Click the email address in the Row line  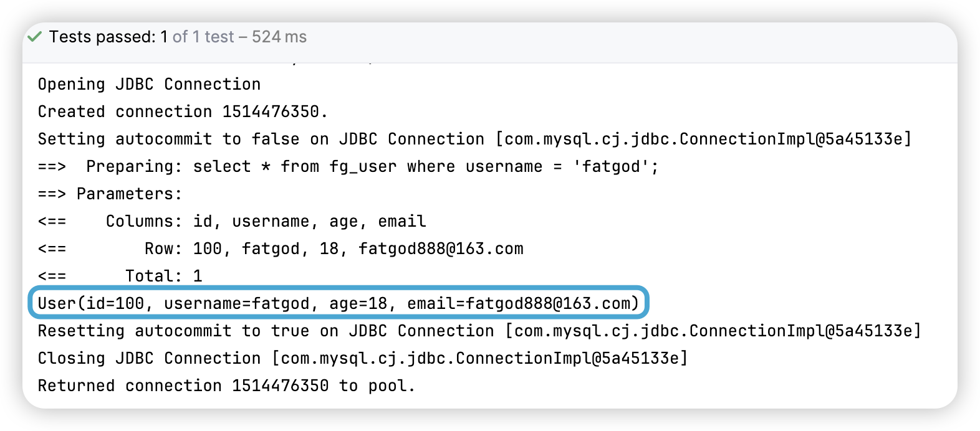[x=441, y=249]
